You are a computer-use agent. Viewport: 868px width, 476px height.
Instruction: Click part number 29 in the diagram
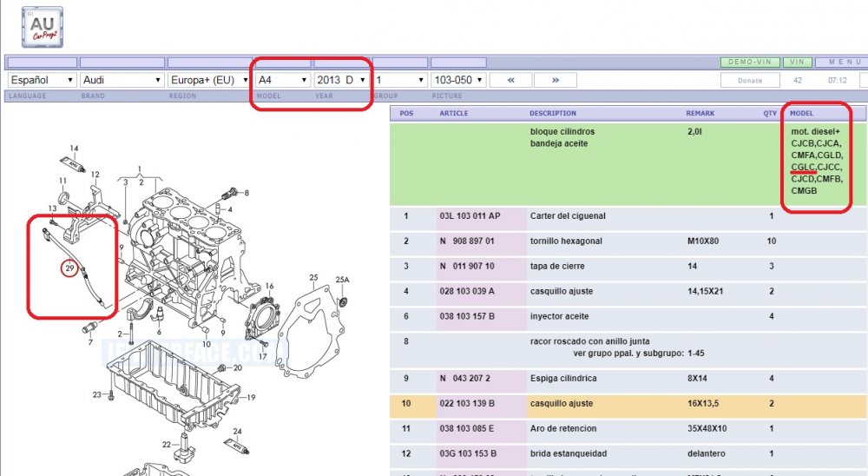click(69, 269)
